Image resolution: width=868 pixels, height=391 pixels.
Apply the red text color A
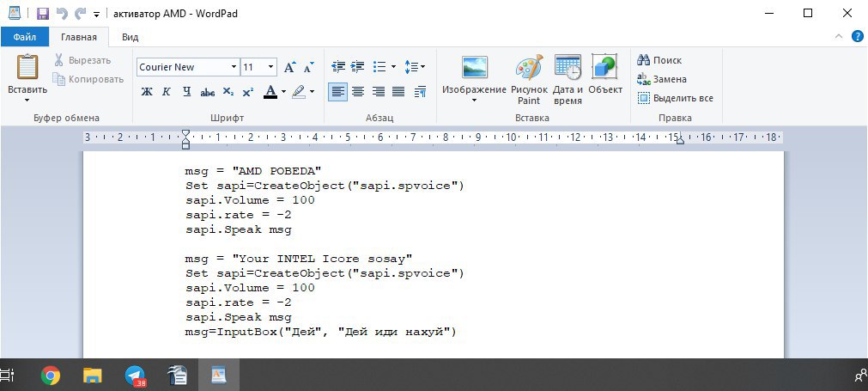point(270,92)
